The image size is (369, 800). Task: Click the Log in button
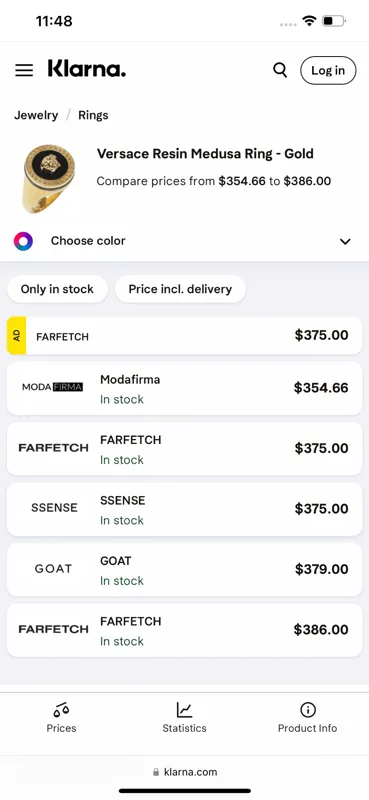(328, 70)
